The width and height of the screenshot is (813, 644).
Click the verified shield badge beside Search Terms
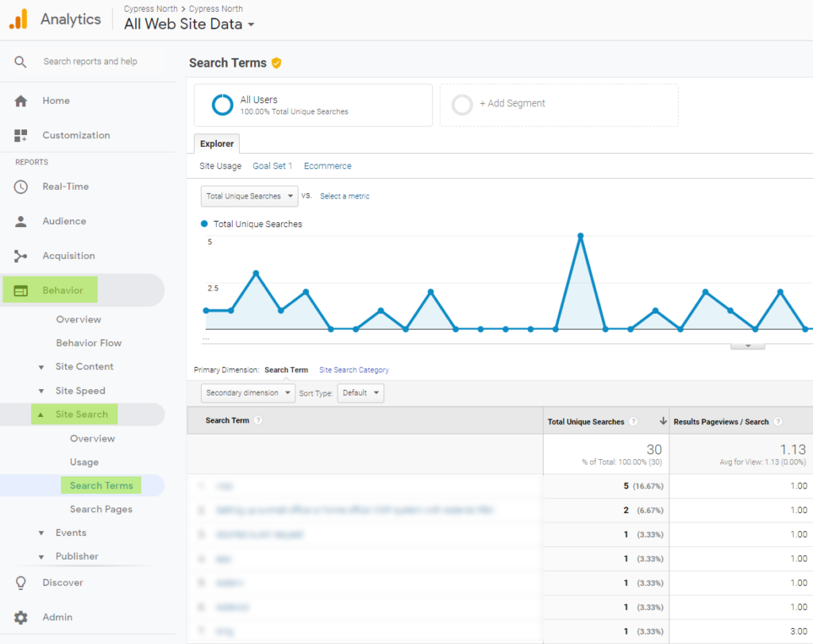276,64
